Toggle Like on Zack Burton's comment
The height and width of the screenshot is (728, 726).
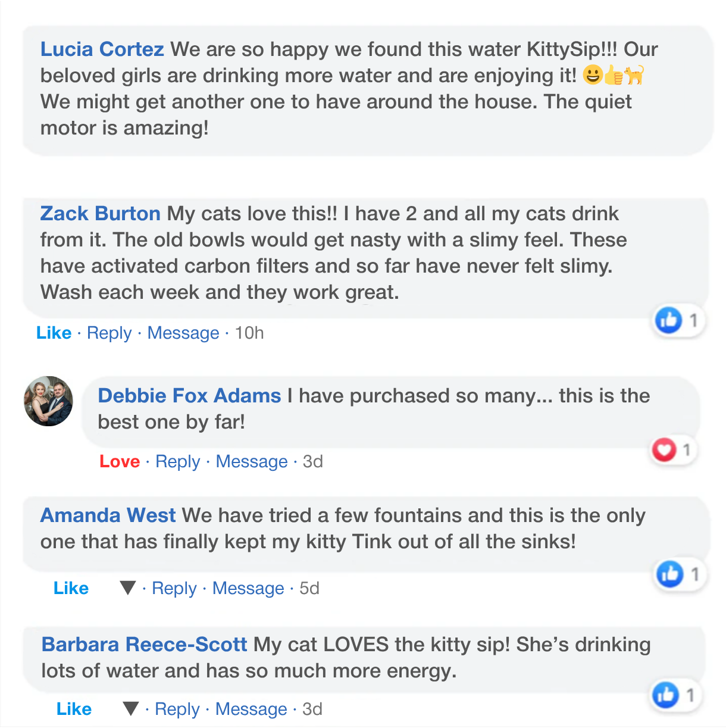54,333
